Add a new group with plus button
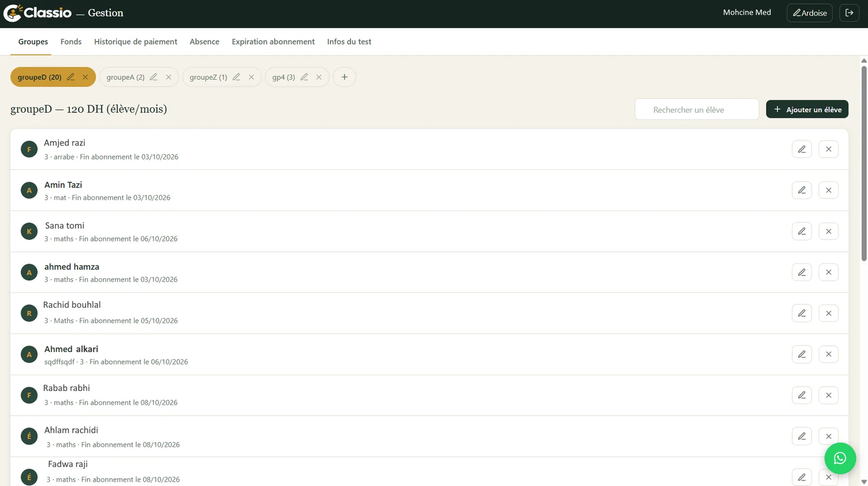 click(344, 77)
